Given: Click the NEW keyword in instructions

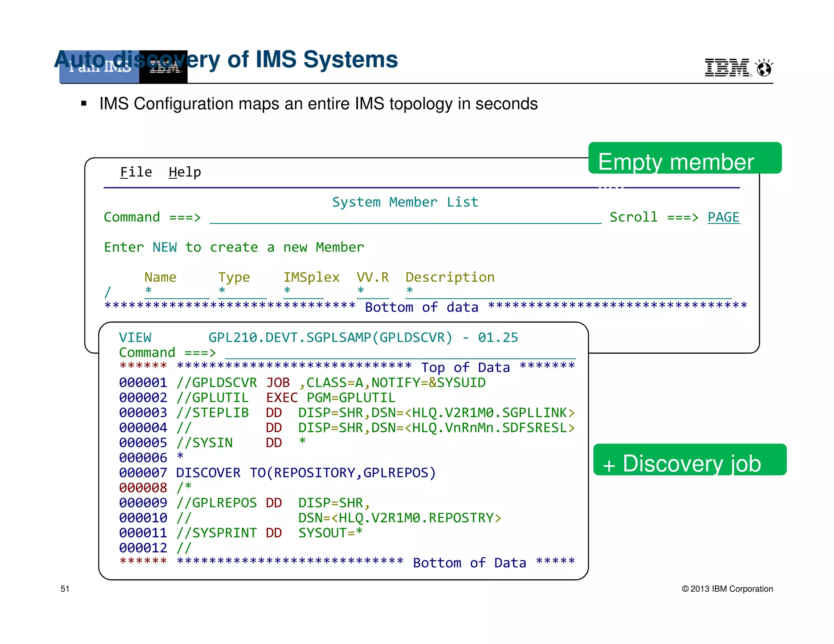Looking at the screenshot, I should click(x=165, y=248).
